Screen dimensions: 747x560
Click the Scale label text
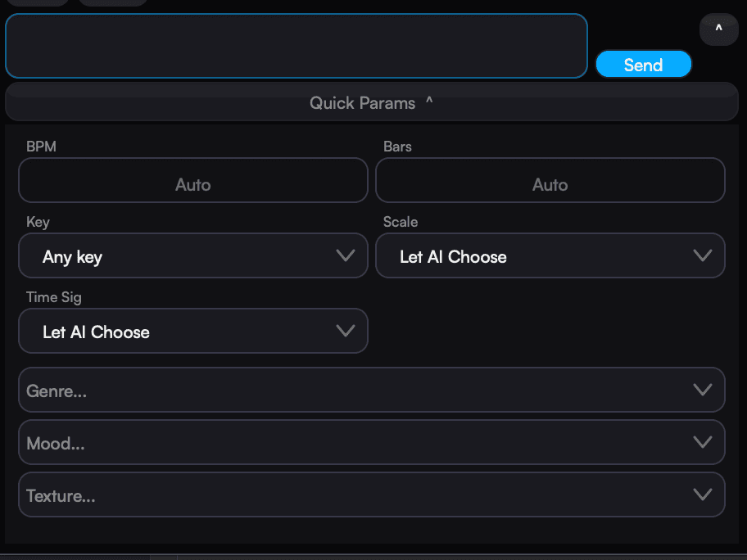point(401,222)
